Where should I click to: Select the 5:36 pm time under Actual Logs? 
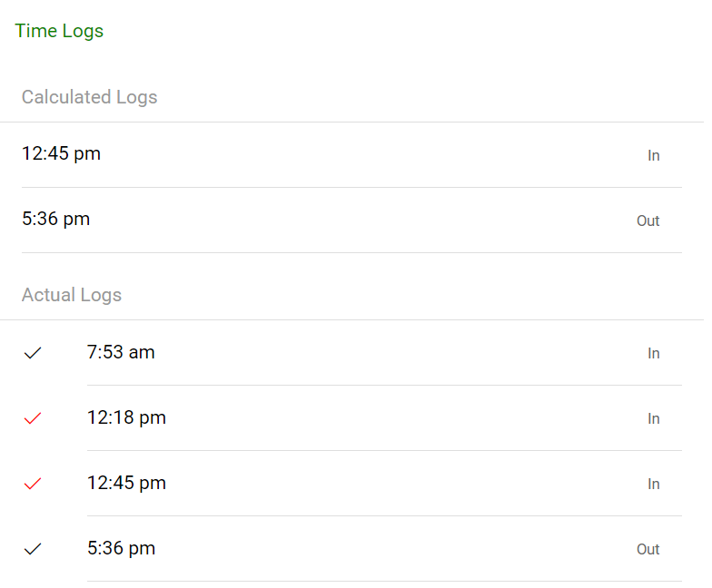(121, 548)
